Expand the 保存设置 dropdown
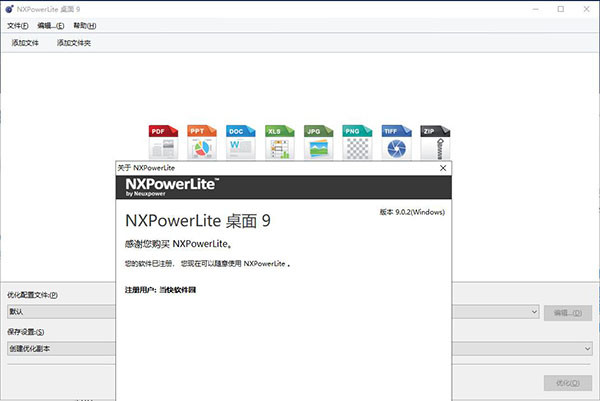This screenshot has height=401, width=600. coord(589,348)
